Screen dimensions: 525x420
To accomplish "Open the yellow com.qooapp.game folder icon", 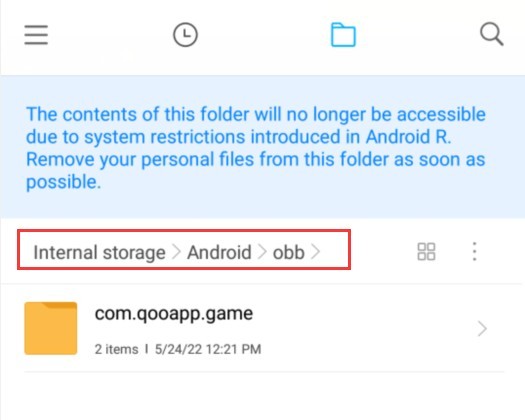I will point(51,328).
